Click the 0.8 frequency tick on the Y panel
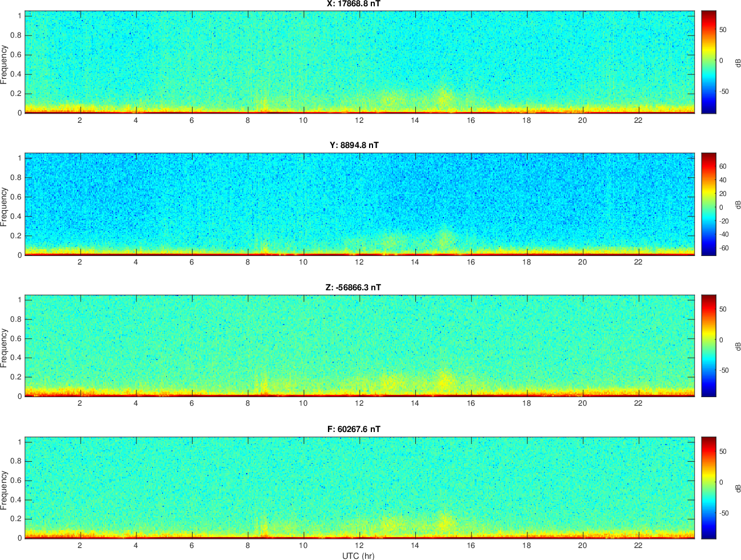741x560 pixels. (15, 178)
